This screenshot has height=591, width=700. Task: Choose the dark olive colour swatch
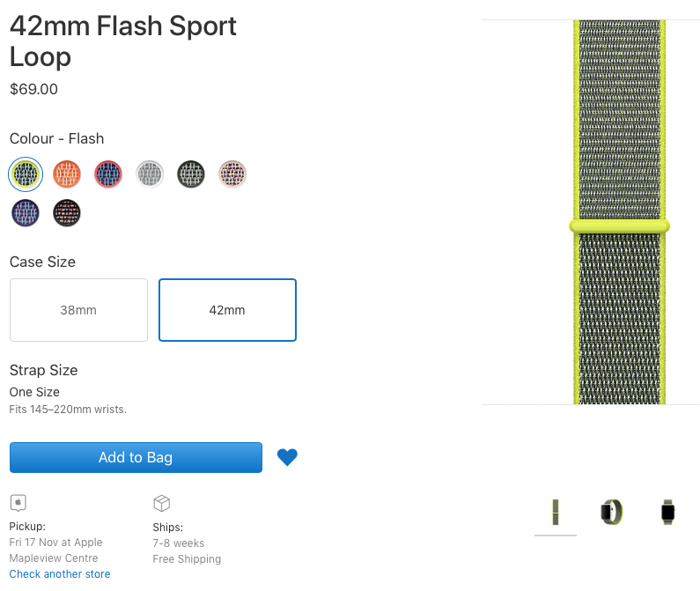pyautogui.click(x=191, y=174)
